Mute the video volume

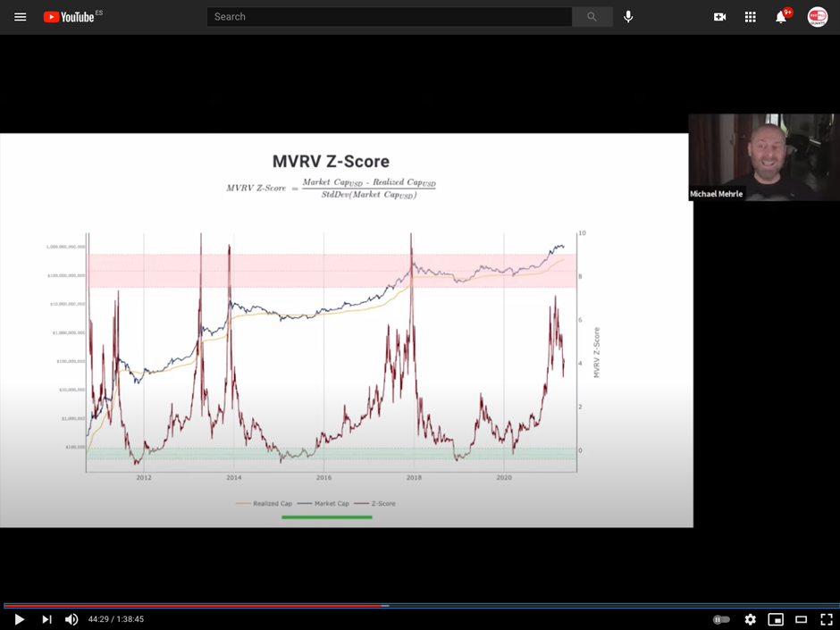71,619
